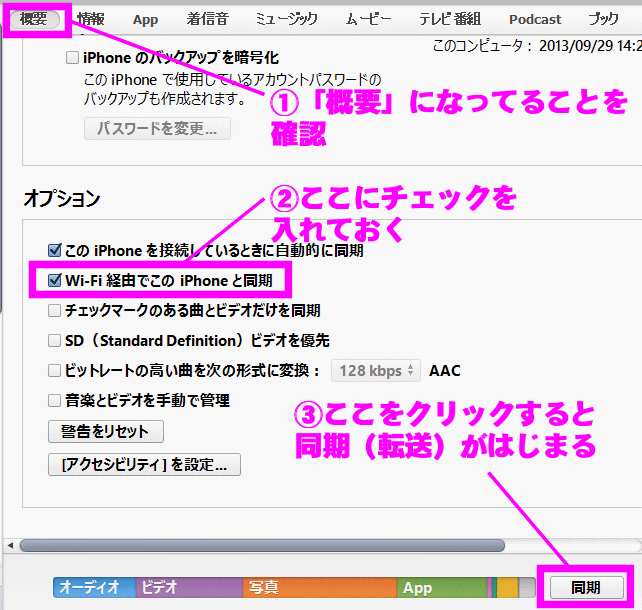Switch to the ムービー tab

(369, 19)
